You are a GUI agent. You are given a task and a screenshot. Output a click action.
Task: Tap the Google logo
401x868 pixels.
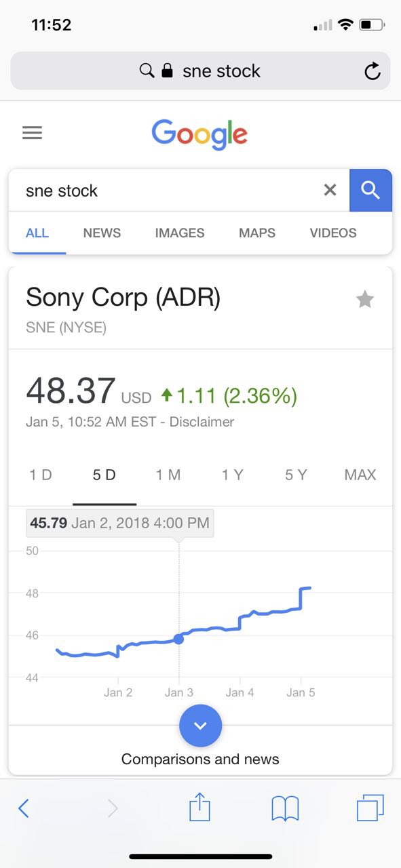point(199,134)
